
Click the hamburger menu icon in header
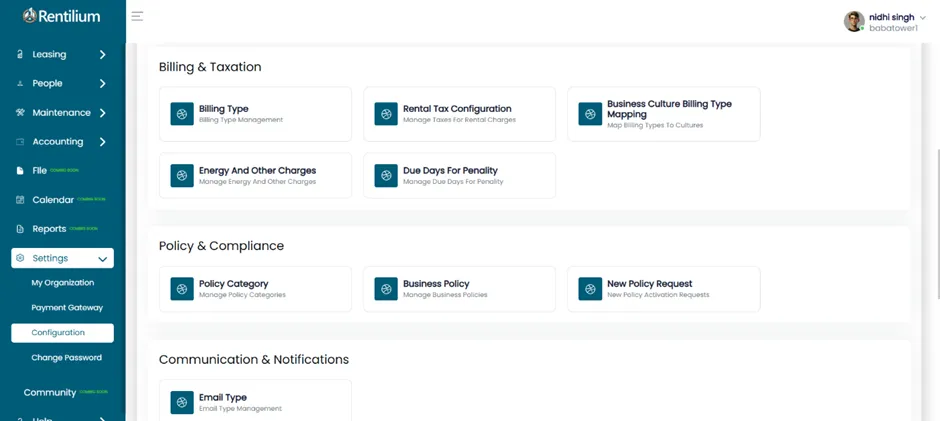pyautogui.click(x=137, y=16)
